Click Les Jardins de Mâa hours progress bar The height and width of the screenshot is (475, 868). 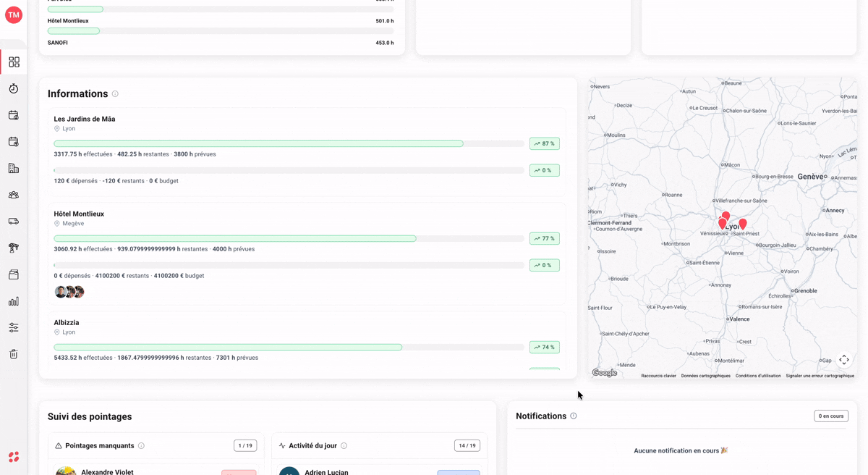coord(289,144)
